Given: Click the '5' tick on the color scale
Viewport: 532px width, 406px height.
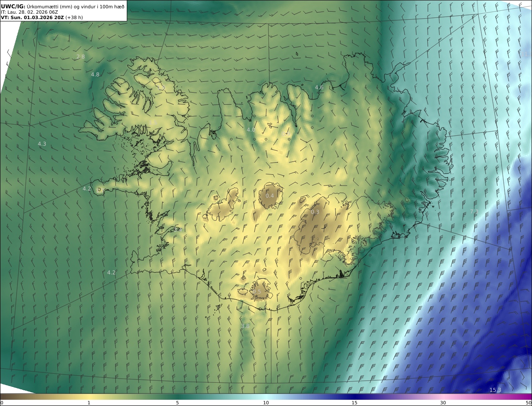Looking at the screenshot, I should pos(177,403).
